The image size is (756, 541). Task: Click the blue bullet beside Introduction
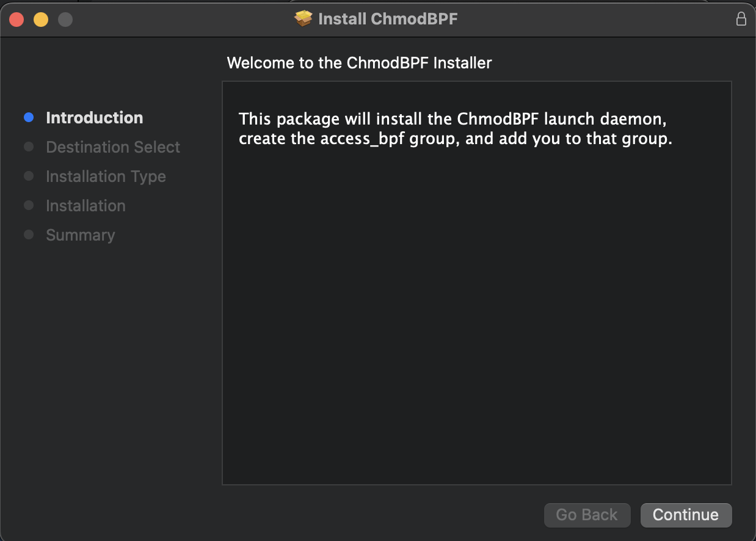point(29,118)
